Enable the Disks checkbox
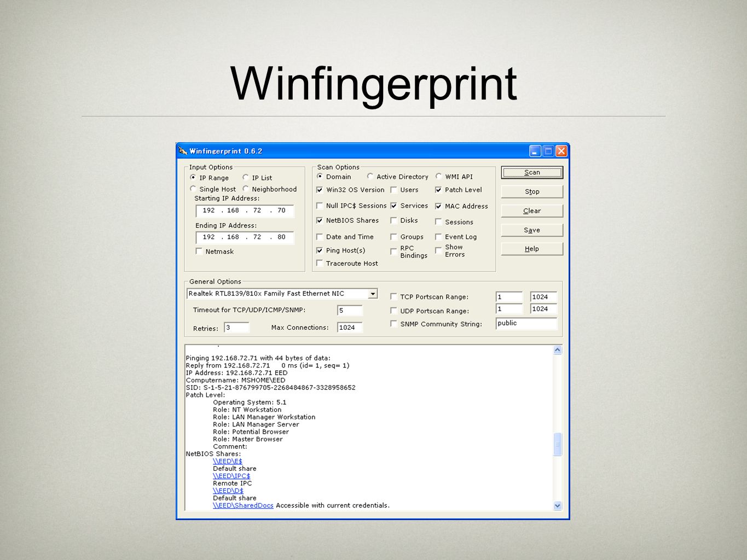Image resolution: width=747 pixels, height=560 pixels. pyautogui.click(x=393, y=220)
